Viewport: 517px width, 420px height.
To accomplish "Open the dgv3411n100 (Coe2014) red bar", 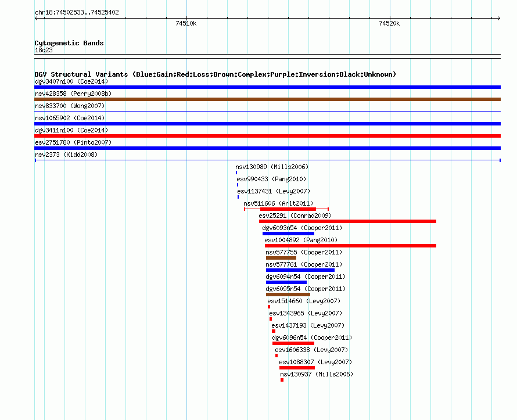I will click(x=267, y=136).
